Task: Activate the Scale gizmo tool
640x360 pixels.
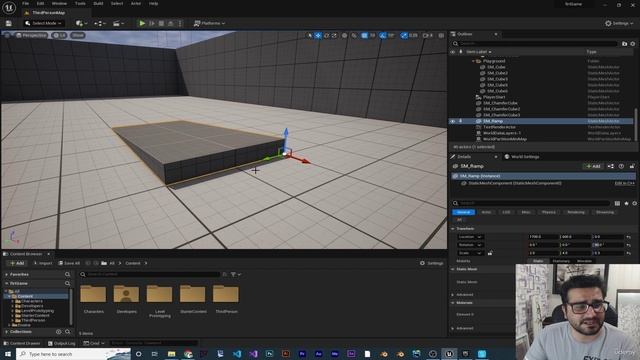Action: coord(334,36)
